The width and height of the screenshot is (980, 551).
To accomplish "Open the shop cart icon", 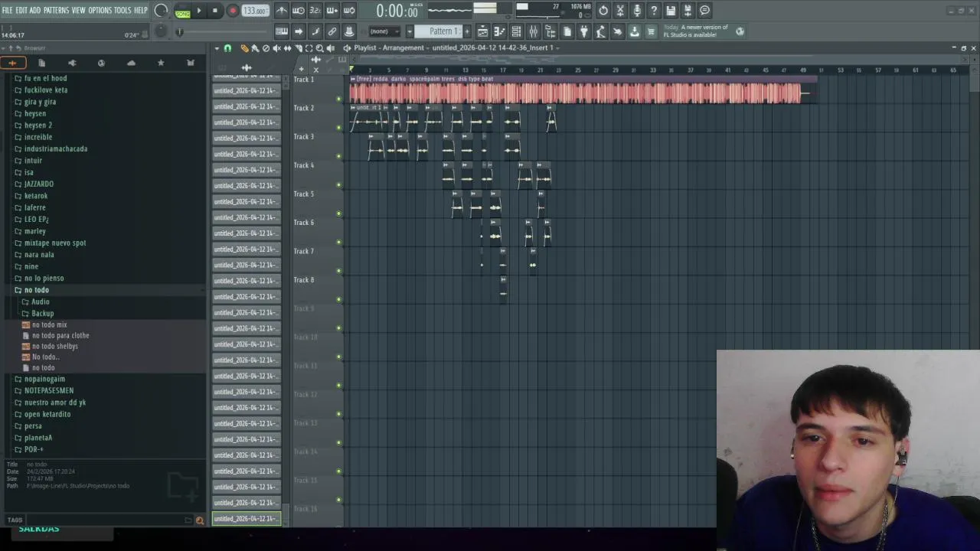I will [651, 31].
